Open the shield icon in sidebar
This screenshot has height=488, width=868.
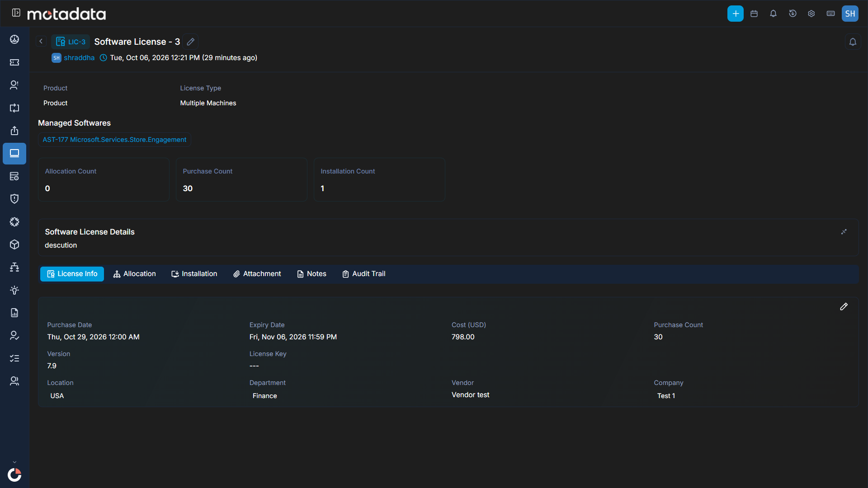click(14, 199)
